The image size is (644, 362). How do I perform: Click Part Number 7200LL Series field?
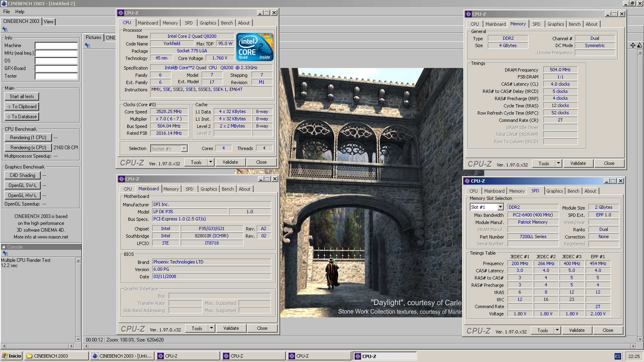[x=533, y=237]
